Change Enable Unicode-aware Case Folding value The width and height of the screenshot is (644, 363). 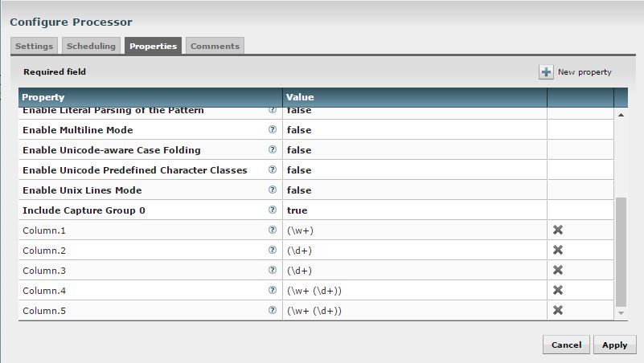[414, 150]
